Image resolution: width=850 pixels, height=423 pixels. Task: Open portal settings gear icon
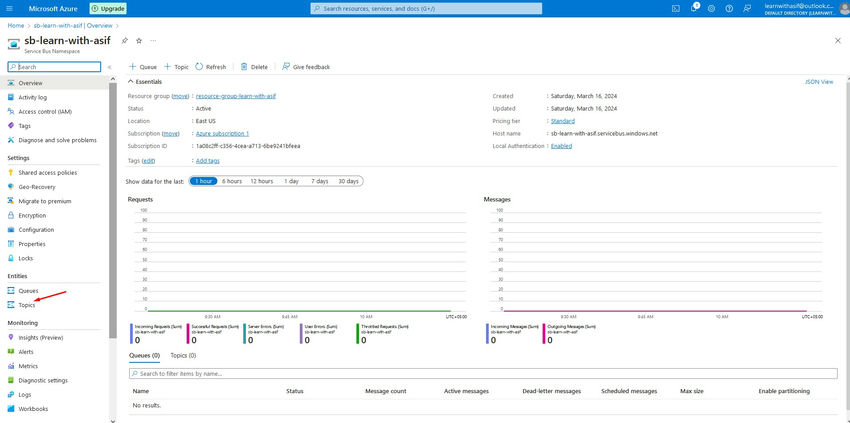[x=712, y=8]
